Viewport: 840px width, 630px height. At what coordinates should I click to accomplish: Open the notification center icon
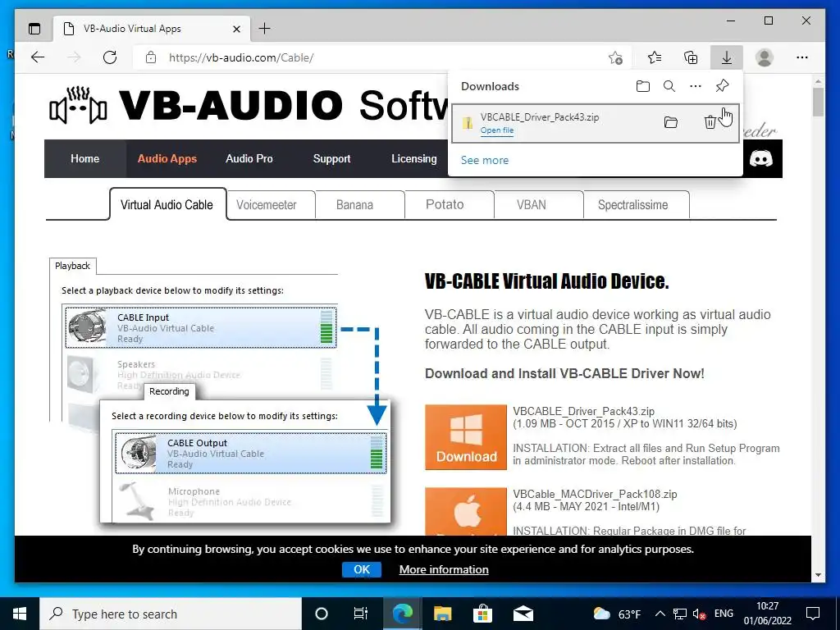point(813,614)
